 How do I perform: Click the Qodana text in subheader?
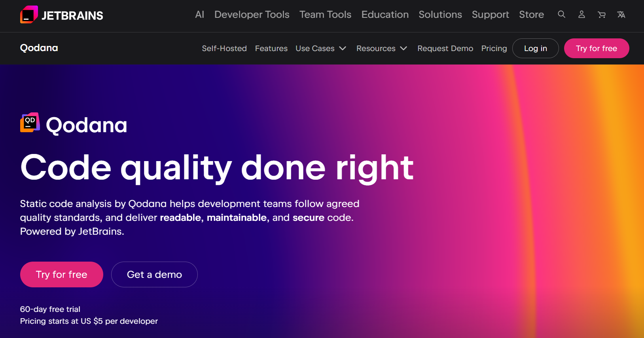[39, 48]
